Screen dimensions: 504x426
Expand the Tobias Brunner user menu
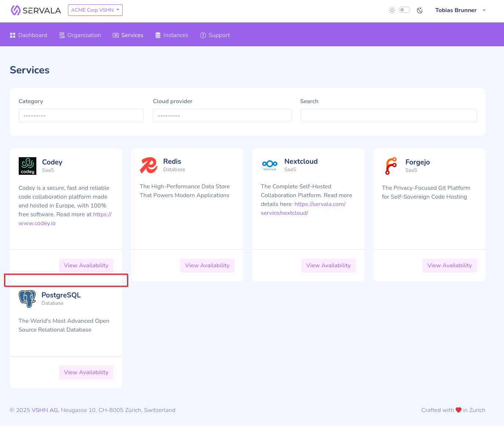point(460,10)
